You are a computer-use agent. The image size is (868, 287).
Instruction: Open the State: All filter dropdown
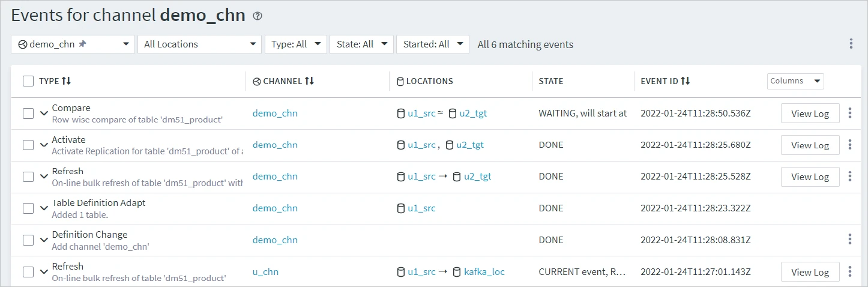pyautogui.click(x=361, y=44)
